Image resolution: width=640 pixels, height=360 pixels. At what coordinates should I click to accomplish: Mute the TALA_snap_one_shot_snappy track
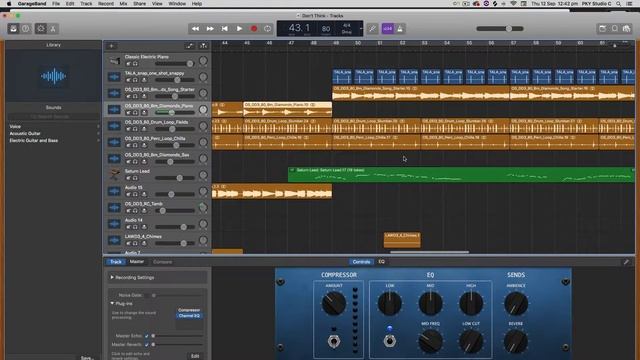[x=128, y=80]
